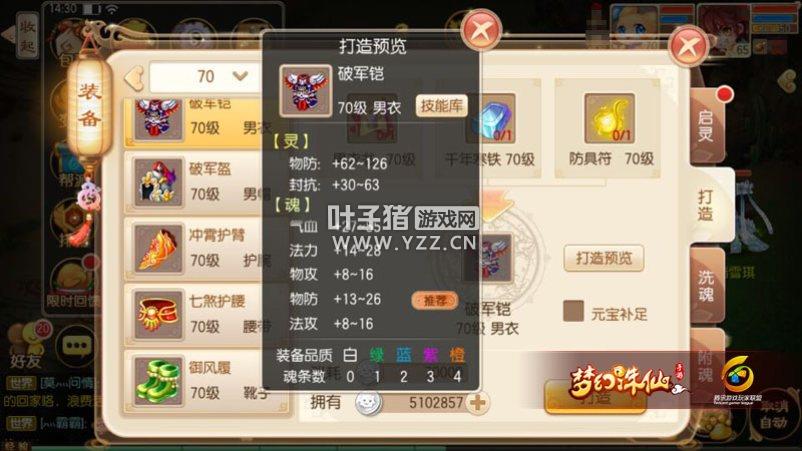Open the chat bubble icon beside 好友
The height and width of the screenshot is (451, 802).
(x=77, y=346)
